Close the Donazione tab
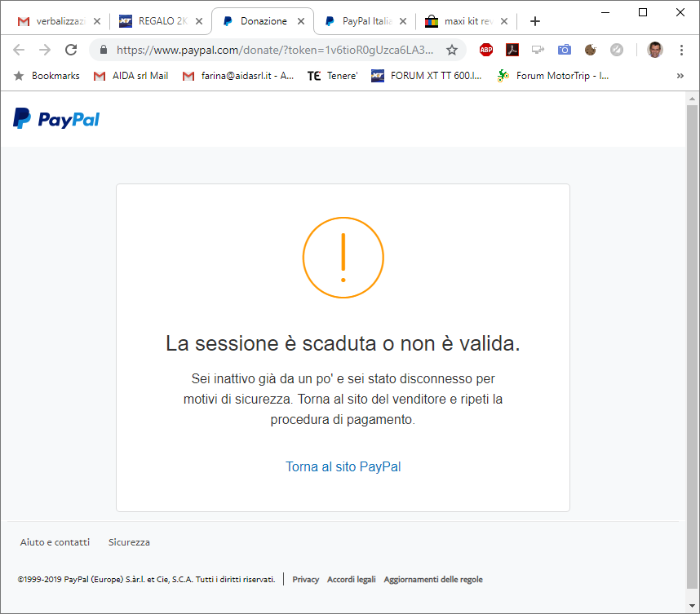 tap(301, 21)
